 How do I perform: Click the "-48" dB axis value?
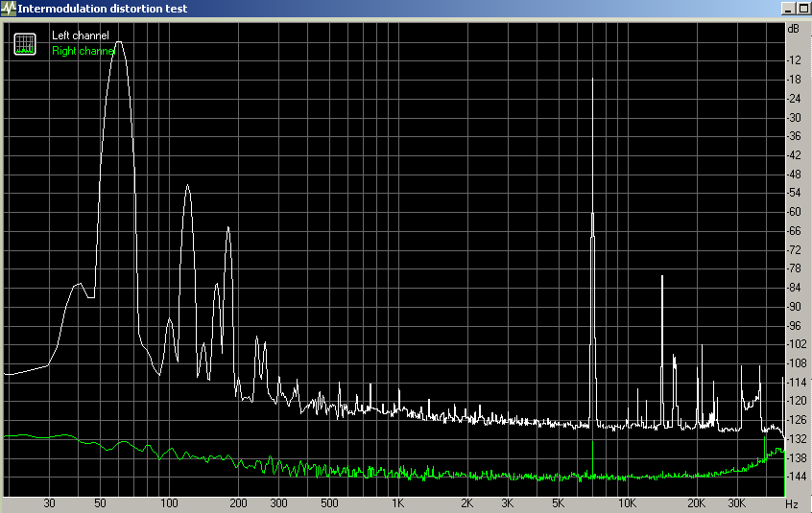coord(794,175)
